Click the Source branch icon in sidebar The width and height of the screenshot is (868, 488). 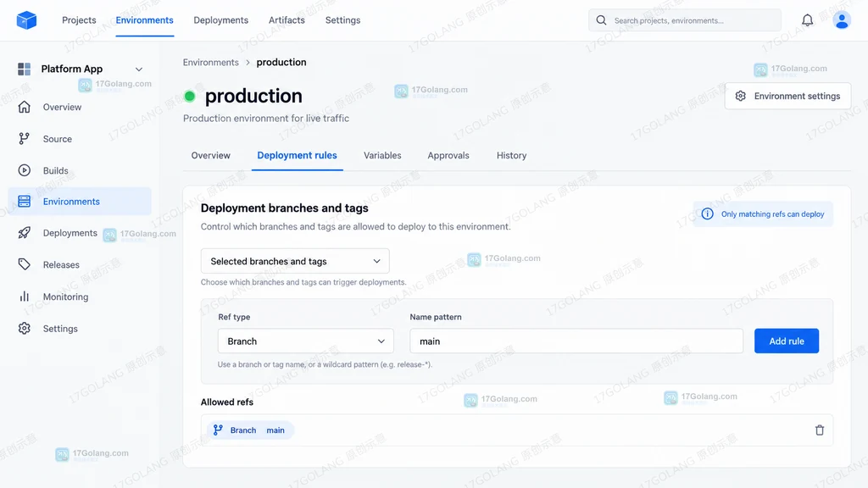[25, 138]
